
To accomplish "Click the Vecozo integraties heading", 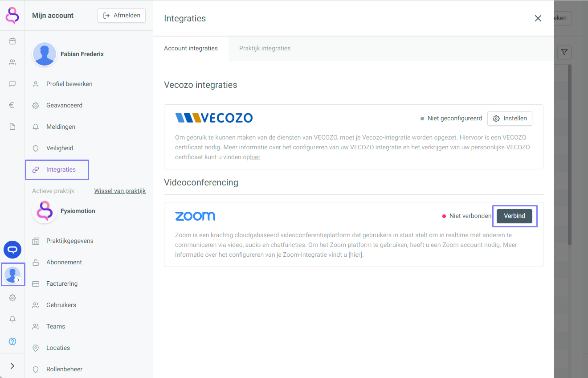I will 200,85.
